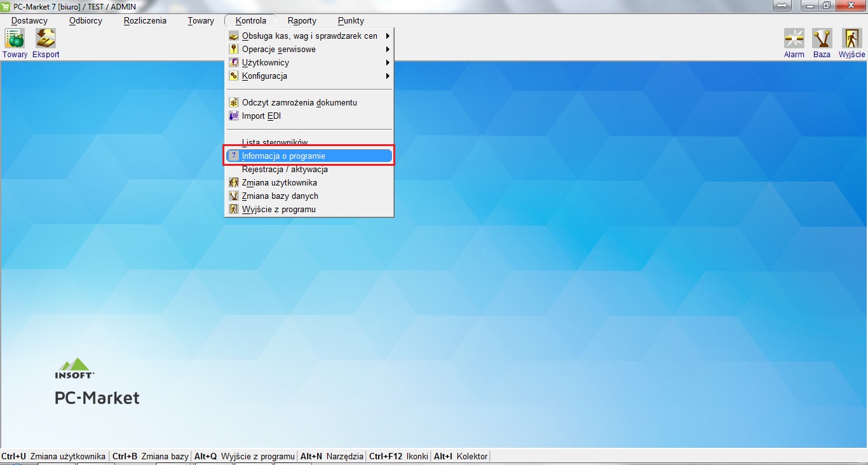Open the Towary menu bar item

pos(201,20)
